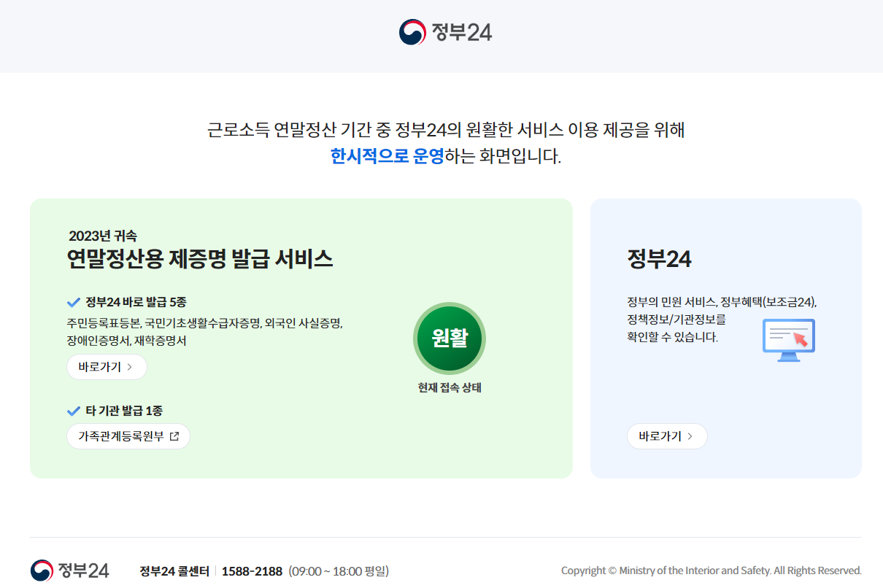This screenshot has width=883, height=588.
Task: Click the 연말정산용 제증명 발급 서비스 heading
Action: click(200, 258)
